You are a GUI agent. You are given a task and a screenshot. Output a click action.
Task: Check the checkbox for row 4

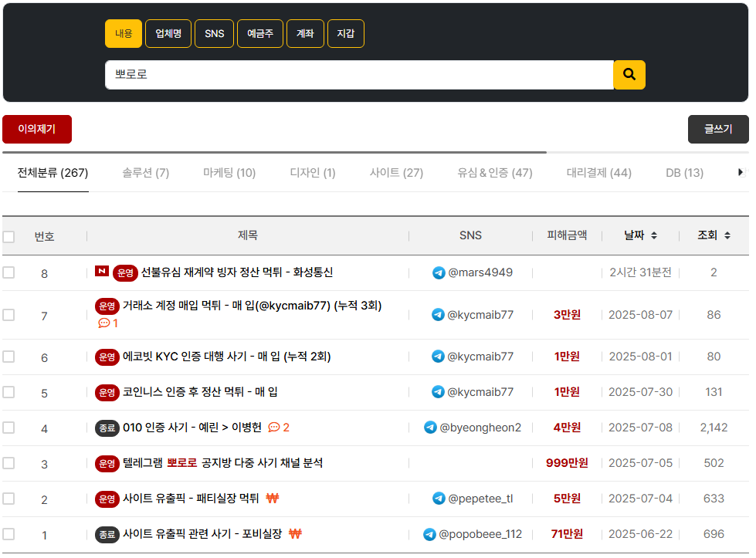(8, 428)
